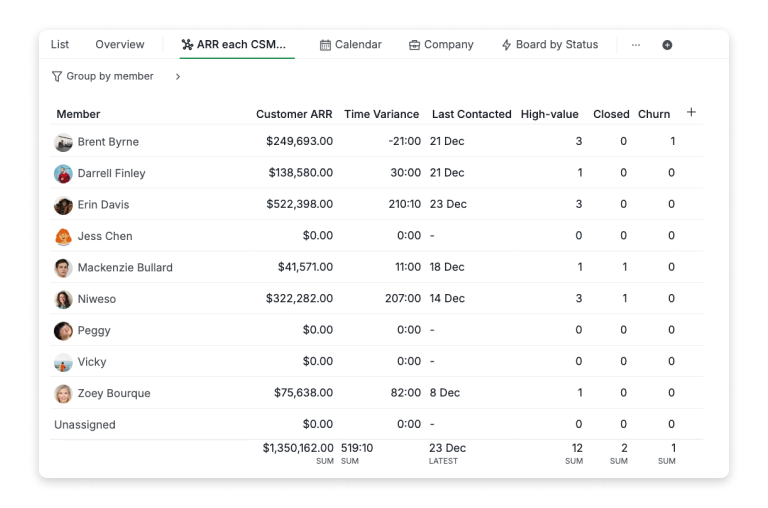Select the Erin Davis member row
Image resolution: width=768 pixels, height=508 pixels.
[x=103, y=205]
